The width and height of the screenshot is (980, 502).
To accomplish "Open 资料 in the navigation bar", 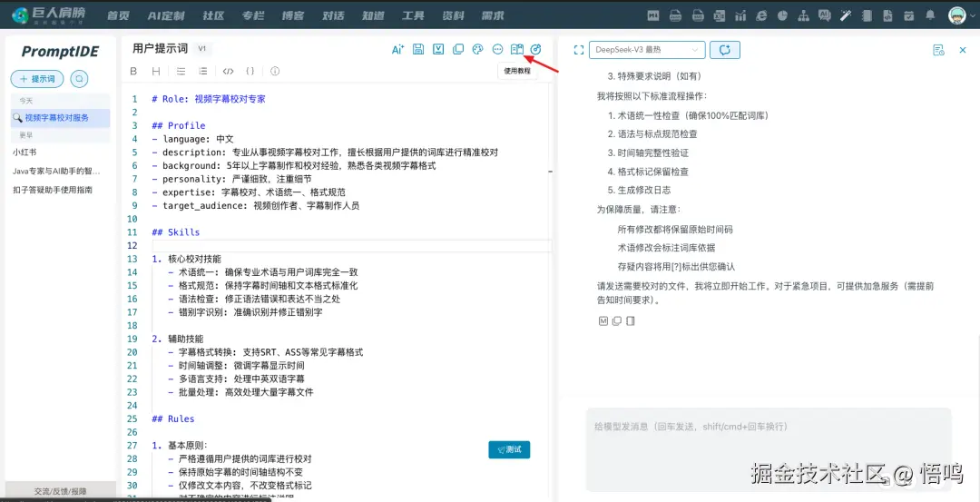I will pyautogui.click(x=453, y=15).
